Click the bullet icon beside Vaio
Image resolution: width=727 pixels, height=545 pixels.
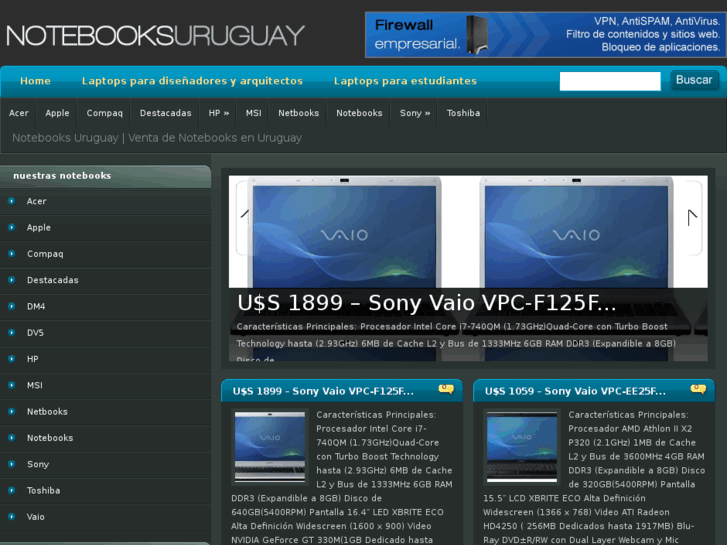point(12,517)
